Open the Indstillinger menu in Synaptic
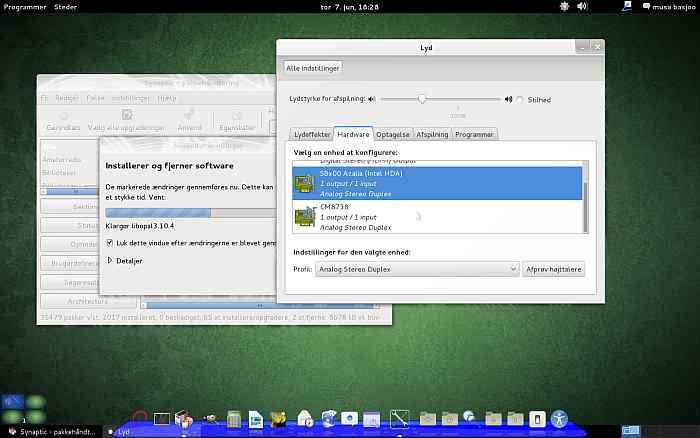This screenshot has height=438, width=700. coord(131,98)
